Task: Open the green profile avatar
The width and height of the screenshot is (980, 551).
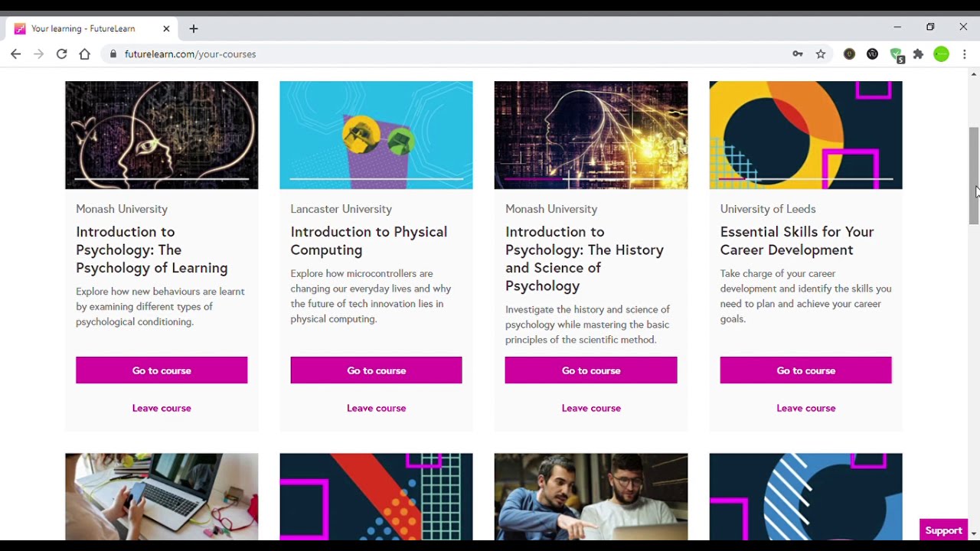Action: (941, 54)
